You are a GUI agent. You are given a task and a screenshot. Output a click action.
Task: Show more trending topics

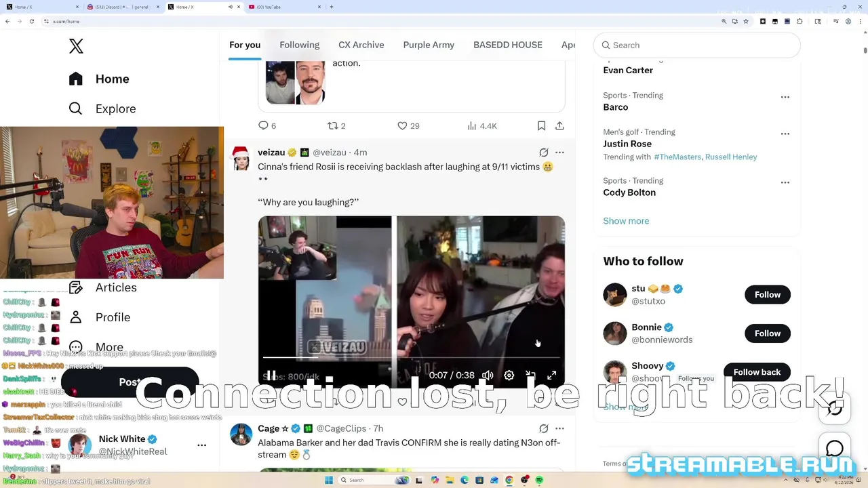[x=626, y=221]
